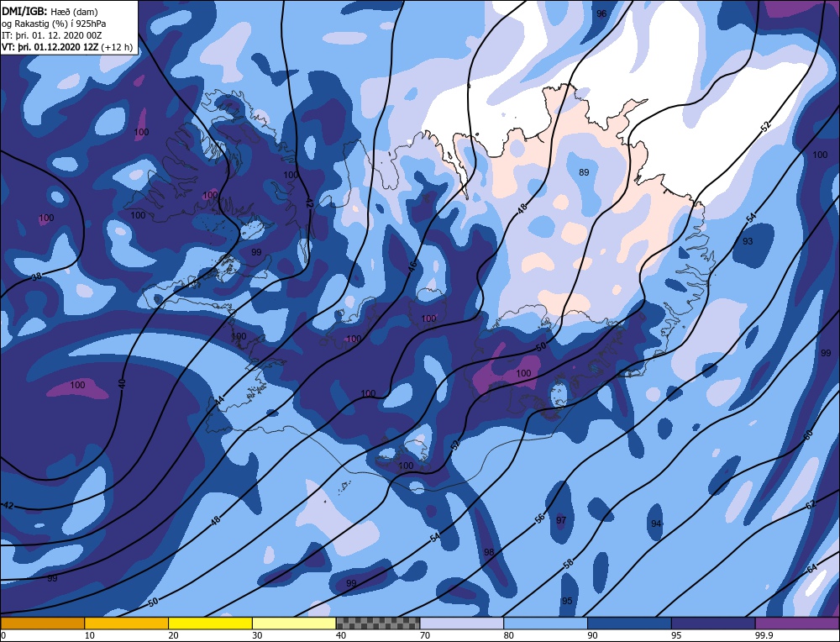Click the checkered grey 40–70 legend swatch
The height and width of the screenshot is (642, 840).
pyautogui.click(x=378, y=623)
